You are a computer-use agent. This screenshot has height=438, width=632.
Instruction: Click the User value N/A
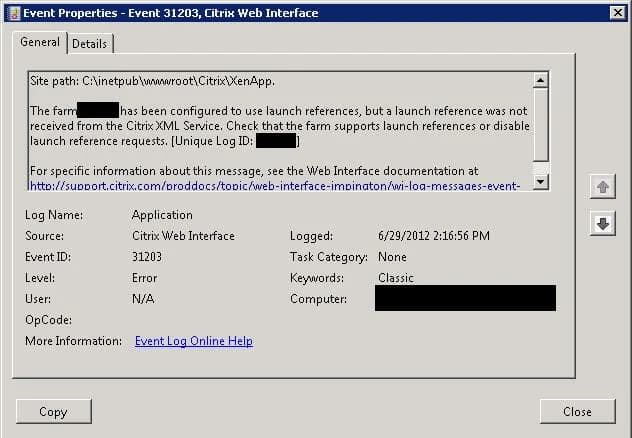pos(143,299)
